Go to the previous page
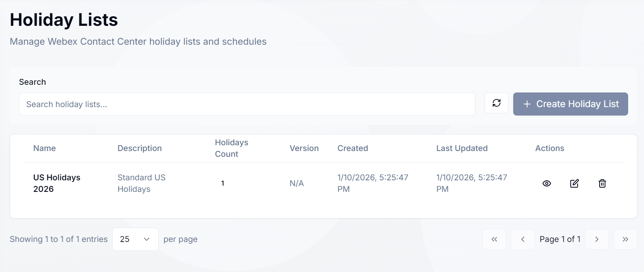Viewport: 644px width, 272px height. pos(522,239)
